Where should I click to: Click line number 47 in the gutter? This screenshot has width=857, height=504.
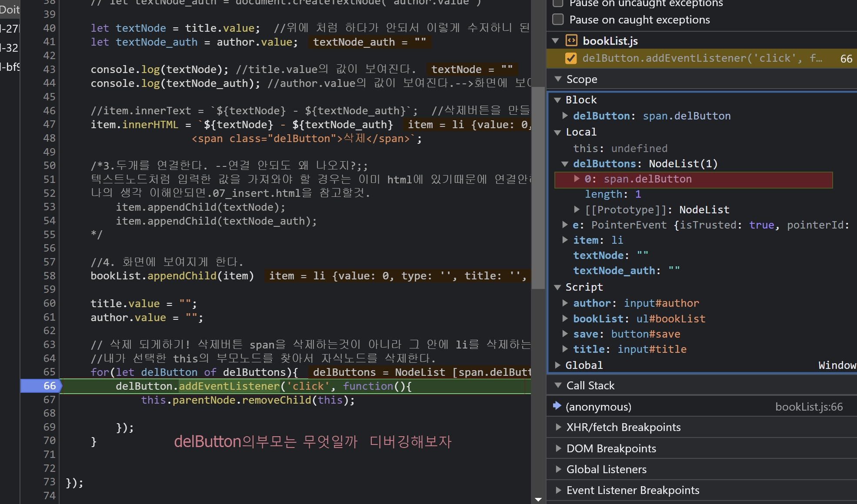point(49,124)
